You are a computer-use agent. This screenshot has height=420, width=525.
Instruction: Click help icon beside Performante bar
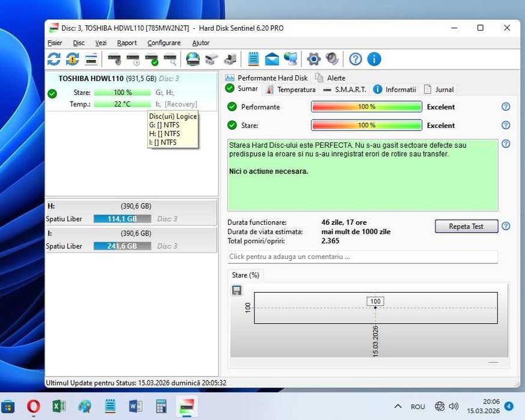click(506, 106)
